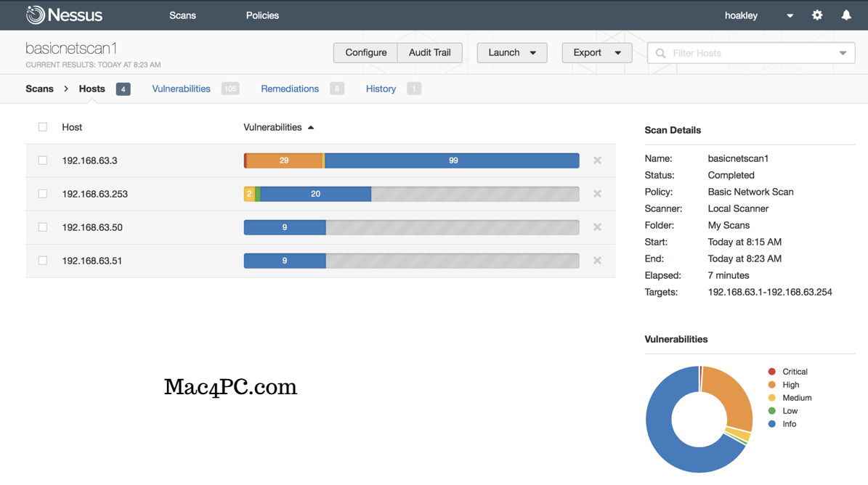Sort by the Vulnerabilities column header

point(272,127)
